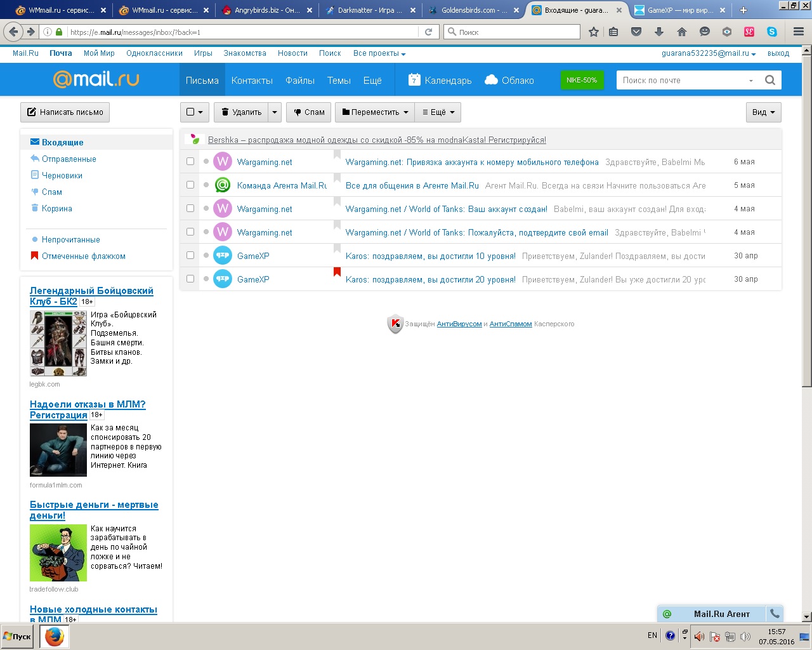
Task: Open the Переместить dropdown
Action: (375, 112)
